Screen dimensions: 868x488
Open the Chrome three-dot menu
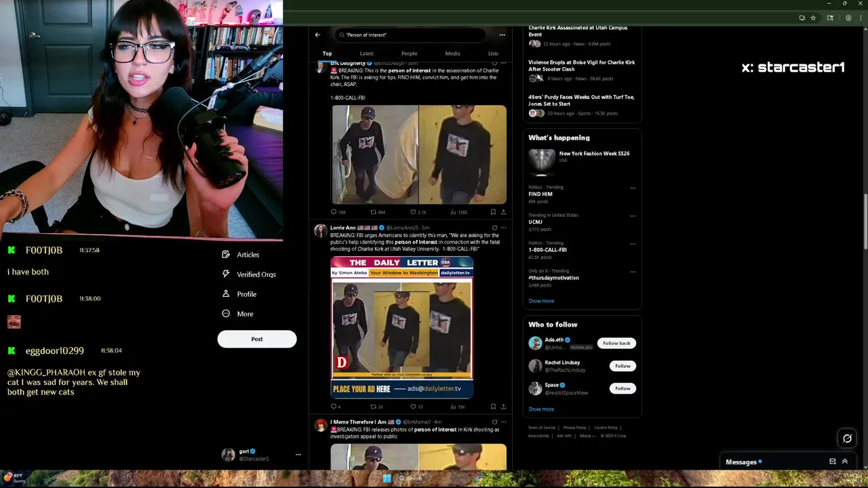860,18
